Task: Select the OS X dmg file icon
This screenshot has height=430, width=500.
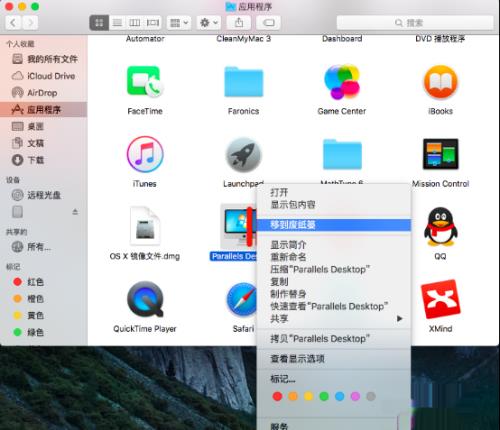Action: point(145,227)
